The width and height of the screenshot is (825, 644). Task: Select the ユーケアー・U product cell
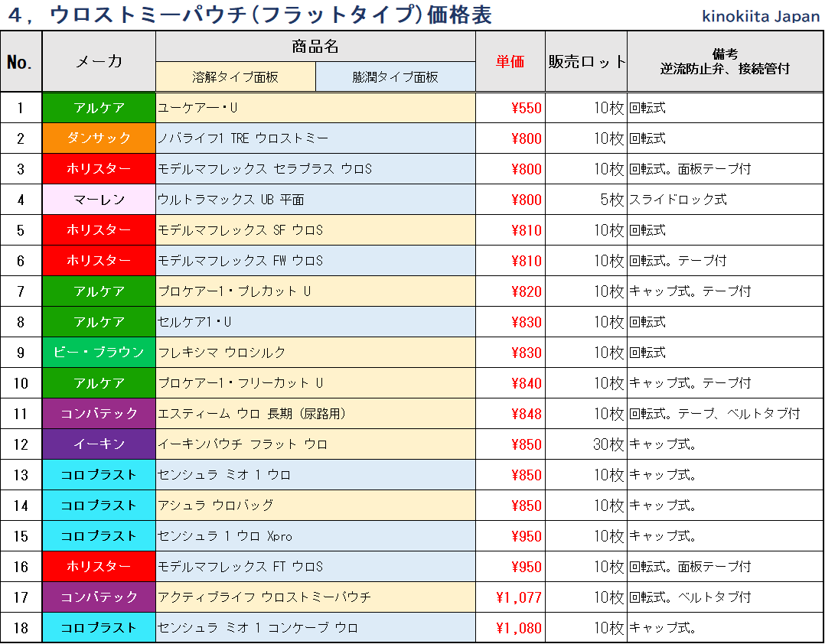point(315,108)
